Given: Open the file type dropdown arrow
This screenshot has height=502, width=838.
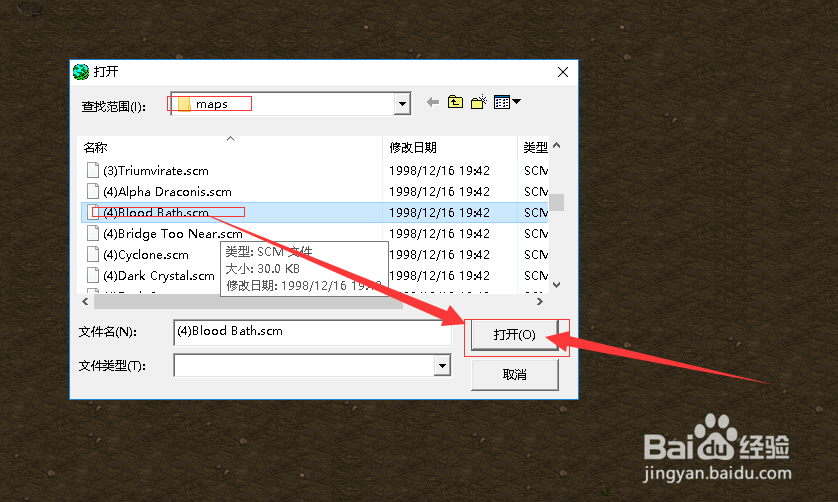Looking at the screenshot, I should 442,366.
